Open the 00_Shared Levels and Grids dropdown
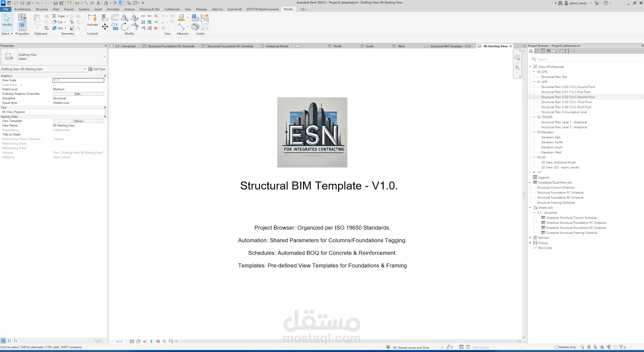Image resolution: width=644 pixels, height=352 pixels. coord(442,347)
